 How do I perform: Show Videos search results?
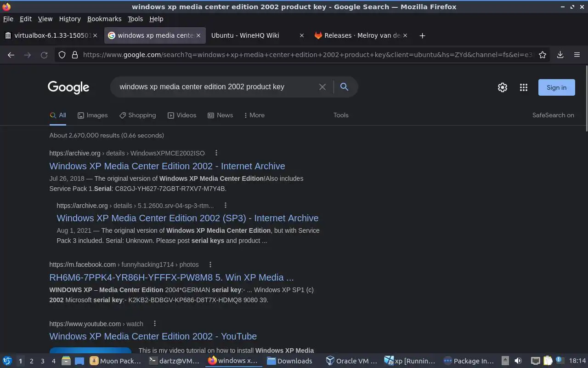click(182, 115)
